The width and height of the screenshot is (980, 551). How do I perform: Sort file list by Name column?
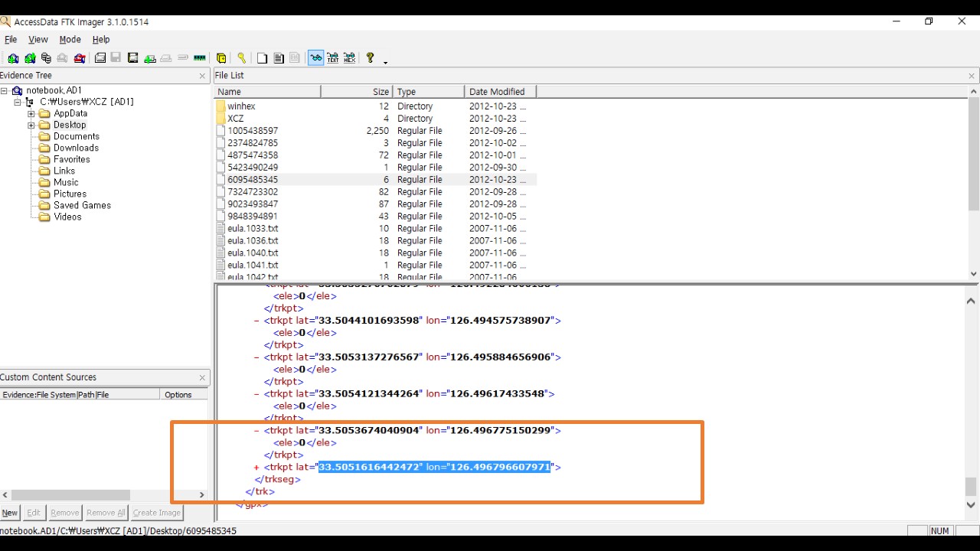click(x=267, y=92)
